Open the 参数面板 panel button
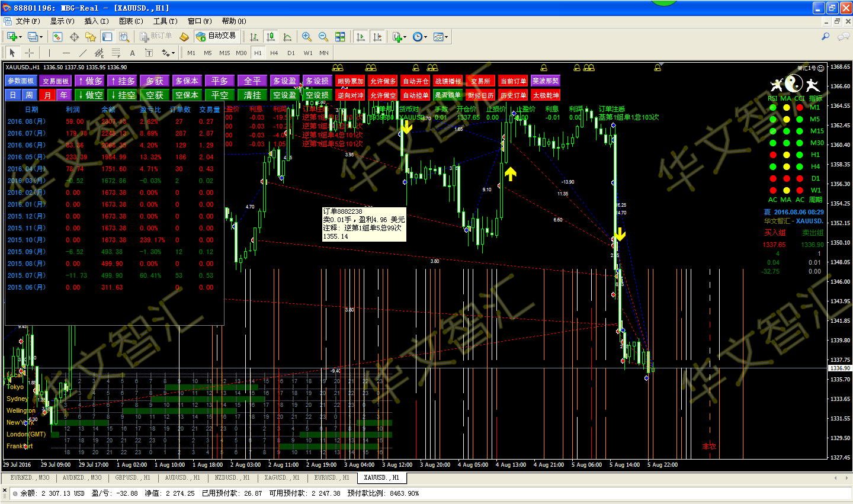853x504 pixels. pos(21,81)
